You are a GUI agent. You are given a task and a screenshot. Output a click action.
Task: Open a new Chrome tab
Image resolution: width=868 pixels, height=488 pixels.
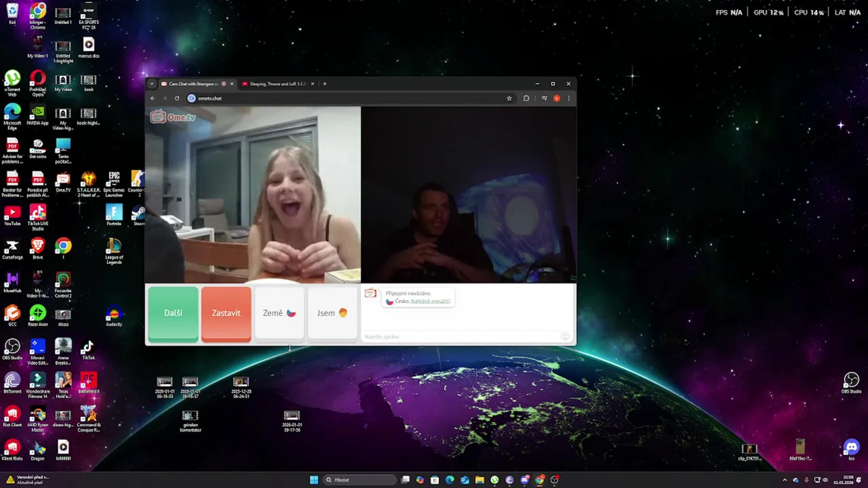click(325, 84)
